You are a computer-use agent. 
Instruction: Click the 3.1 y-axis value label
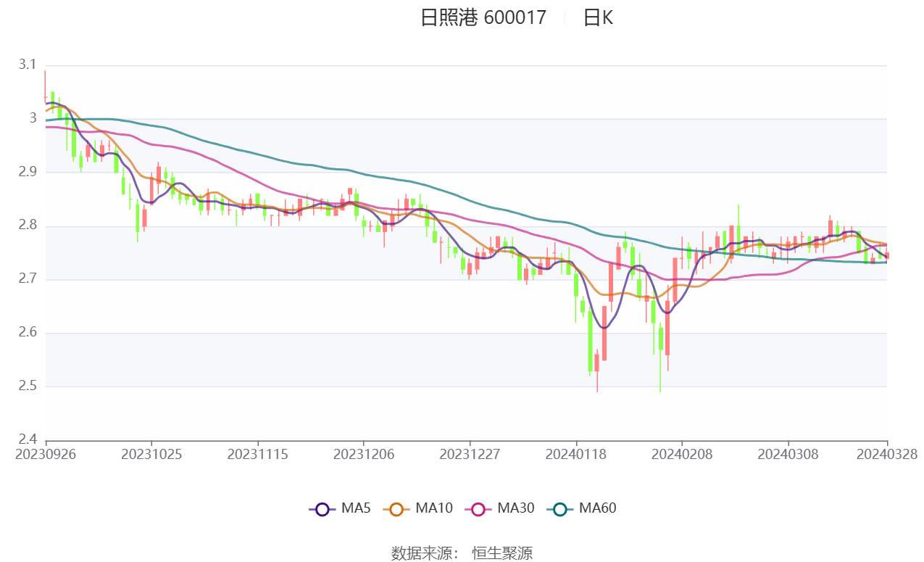click(27, 65)
